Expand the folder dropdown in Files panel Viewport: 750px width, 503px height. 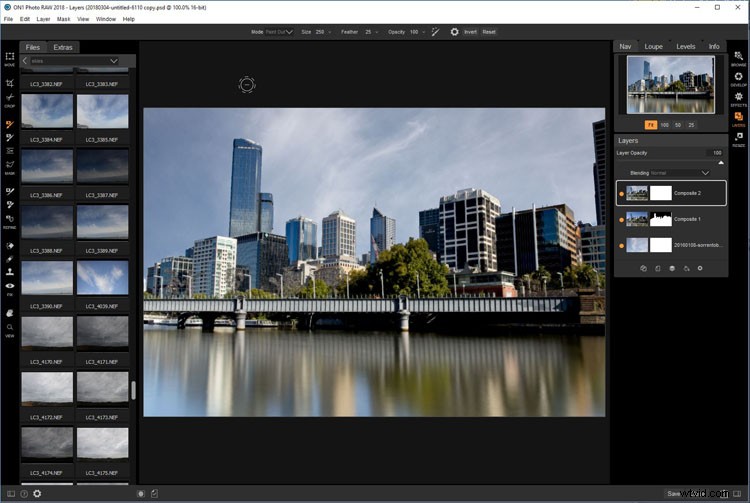(114, 61)
